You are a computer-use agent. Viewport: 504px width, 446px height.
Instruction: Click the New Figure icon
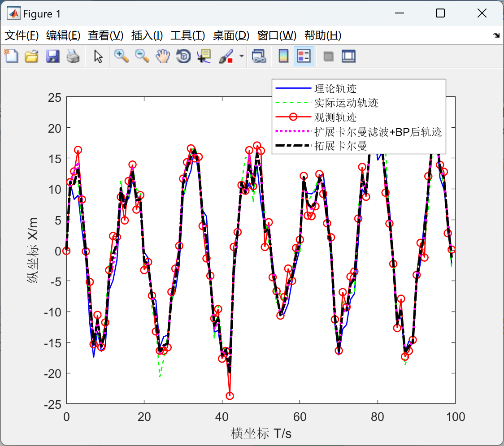tap(12, 56)
